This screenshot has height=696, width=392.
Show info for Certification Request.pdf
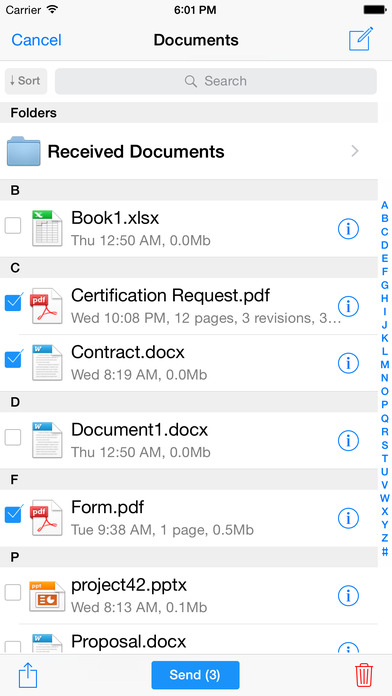(x=348, y=306)
